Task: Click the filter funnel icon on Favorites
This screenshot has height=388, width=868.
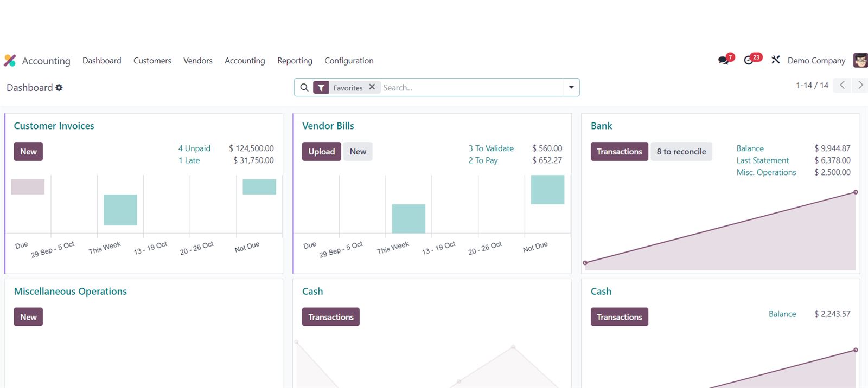Action: pyautogui.click(x=321, y=88)
